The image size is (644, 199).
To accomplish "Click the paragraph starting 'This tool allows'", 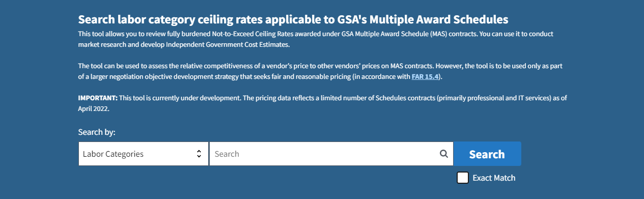I will tap(316, 39).
